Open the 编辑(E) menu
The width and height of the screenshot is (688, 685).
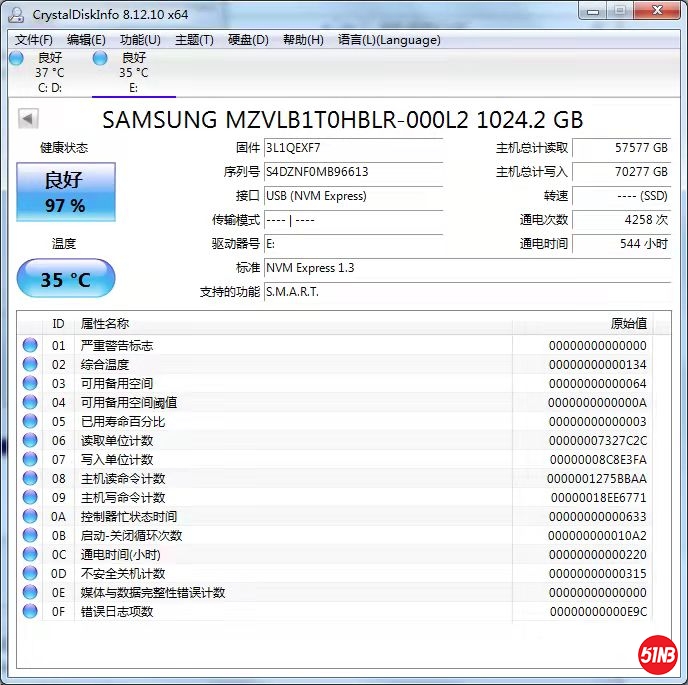click(86, 40)
